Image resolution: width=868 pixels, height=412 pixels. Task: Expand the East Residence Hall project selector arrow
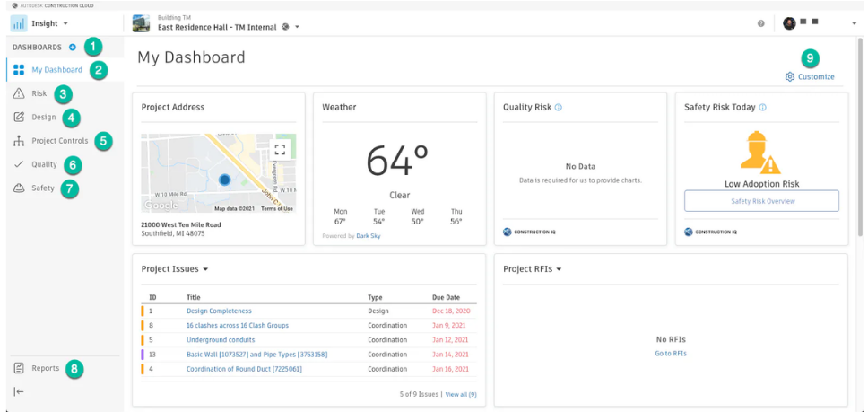click(x=298, y=27)
